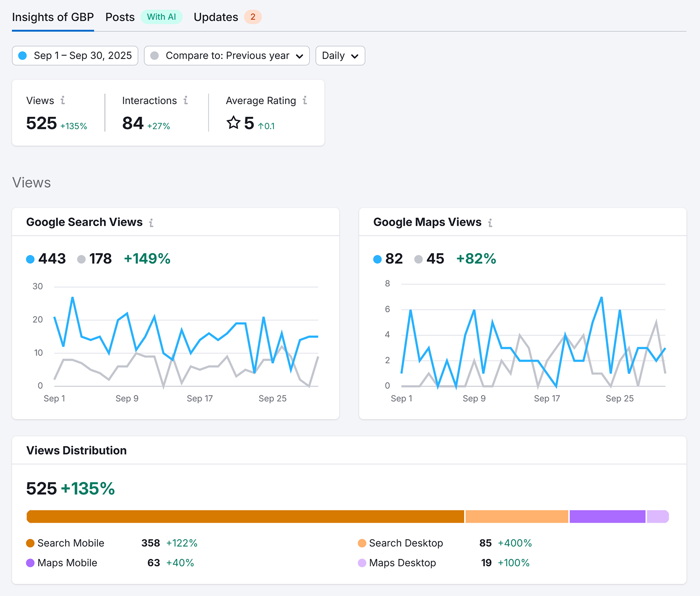This screenshot has height=596, width=700.
Task: Open the Google Maps Views info tooltip
Action: [x=490, y=222]
